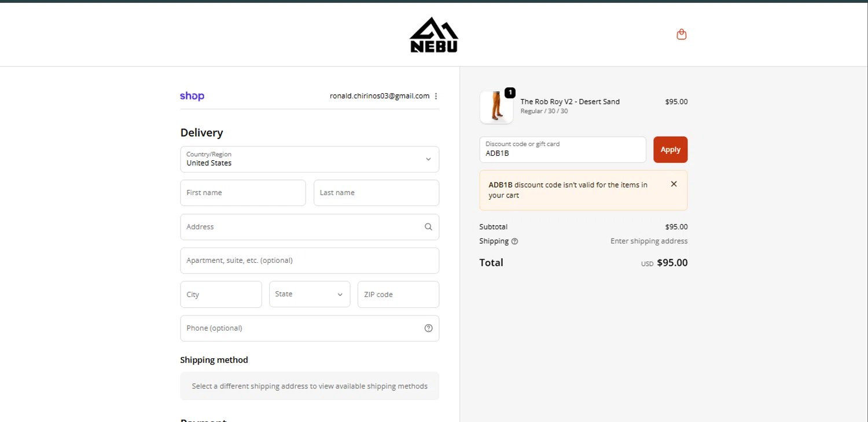Click the email ronald.chirinos03@gmail.com

[x=380, y=96]
